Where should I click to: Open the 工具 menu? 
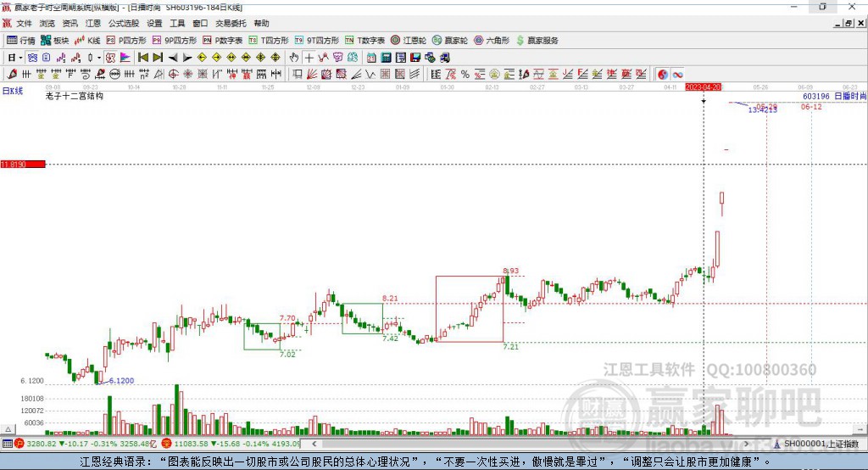coord(177,23)
